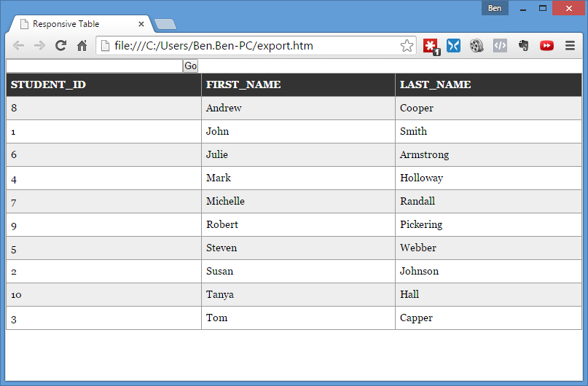Viewport: 588px width, 386px height.
Task: Open the Ben user profile menu
Action: (495, 8)
